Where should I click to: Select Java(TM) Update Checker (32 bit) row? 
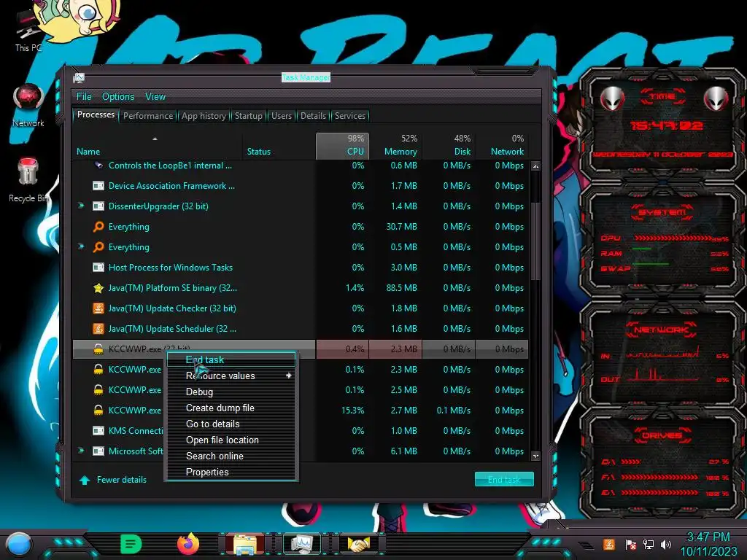coord(301,308)
